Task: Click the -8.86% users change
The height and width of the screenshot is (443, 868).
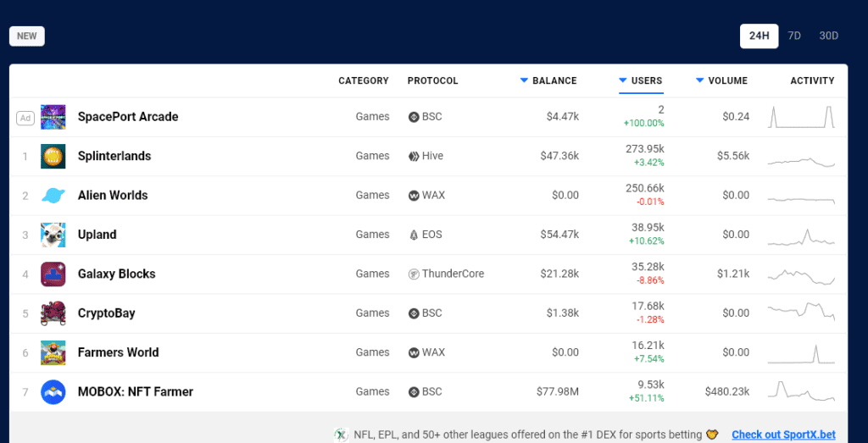Action: (650, 281)
